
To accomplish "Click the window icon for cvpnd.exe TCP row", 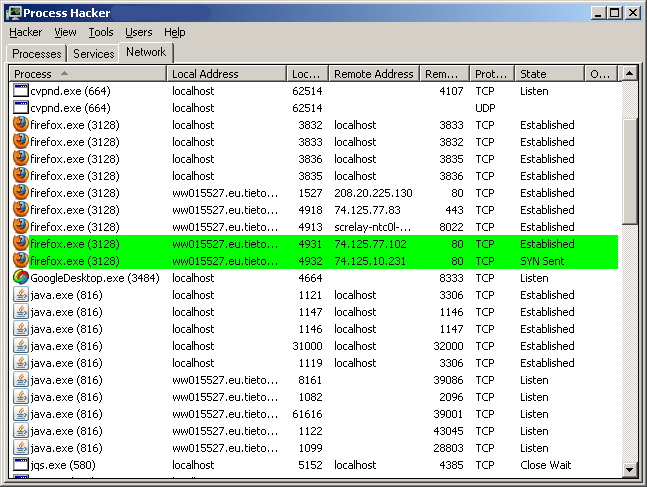I will [x=21, y=90].
